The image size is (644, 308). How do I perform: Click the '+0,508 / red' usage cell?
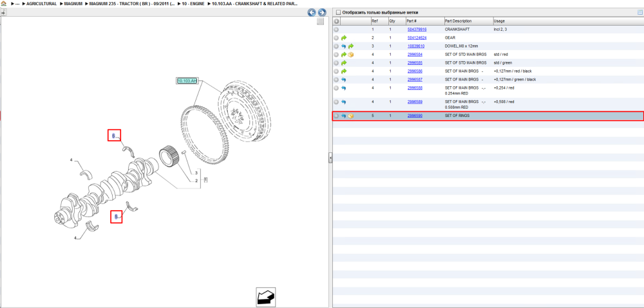coord(504,102)
